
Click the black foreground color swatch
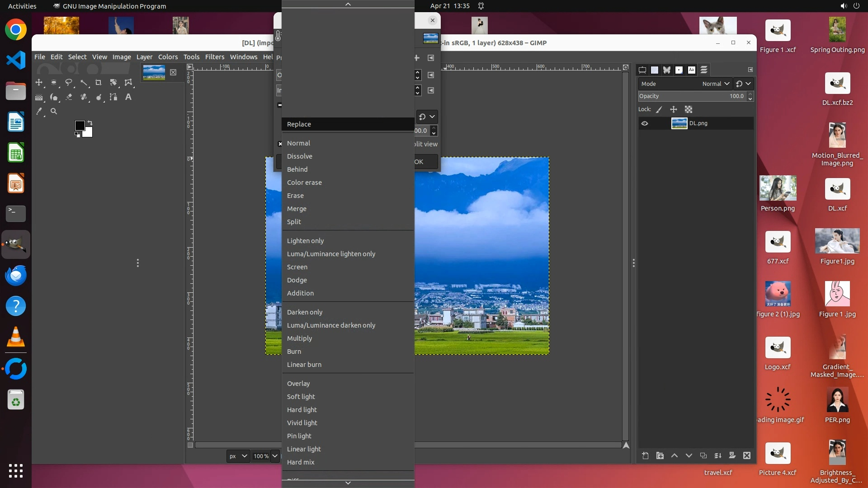[x=80, y=125]
